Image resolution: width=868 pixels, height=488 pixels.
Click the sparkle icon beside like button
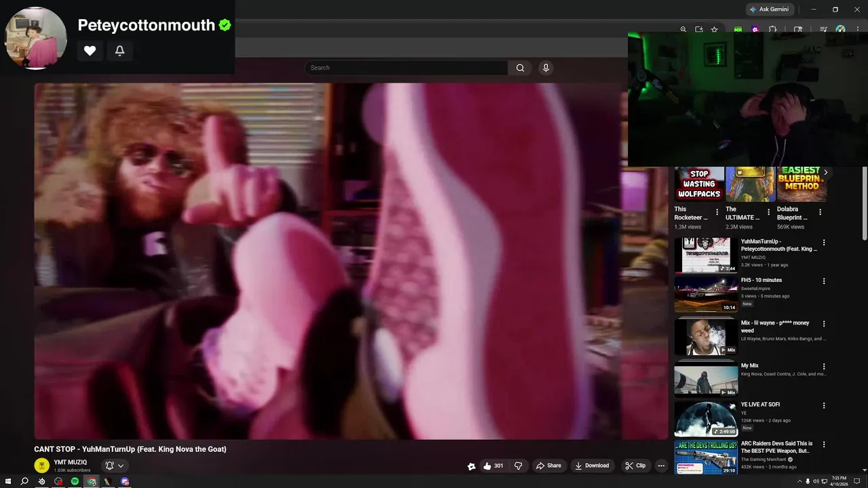pyautogui.click(x=471, y=466)
